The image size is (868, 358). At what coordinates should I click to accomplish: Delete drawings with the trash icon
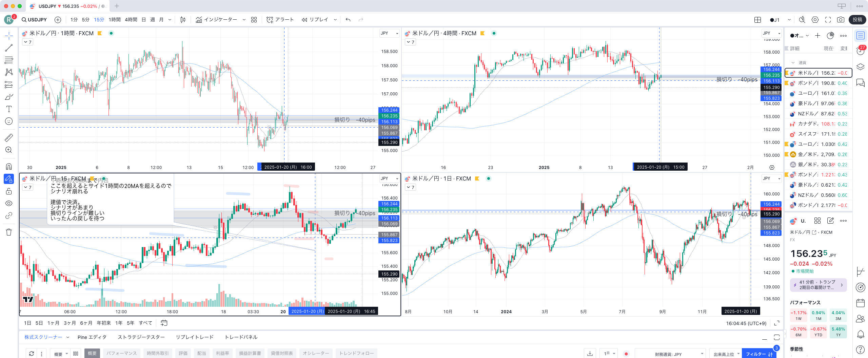[x=9, y=232]
